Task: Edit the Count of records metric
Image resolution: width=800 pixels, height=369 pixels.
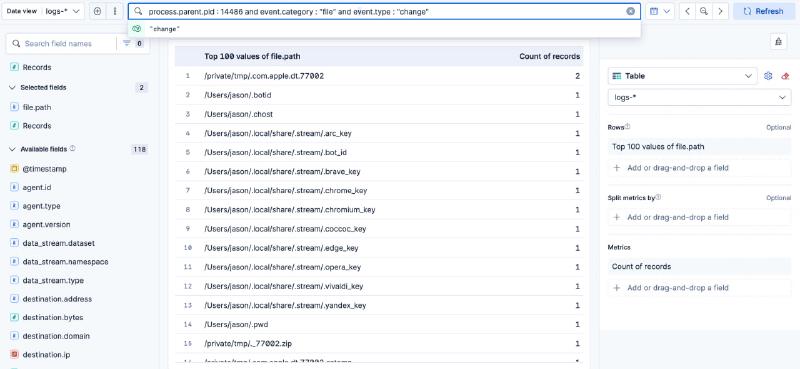Action: [699, 266]
